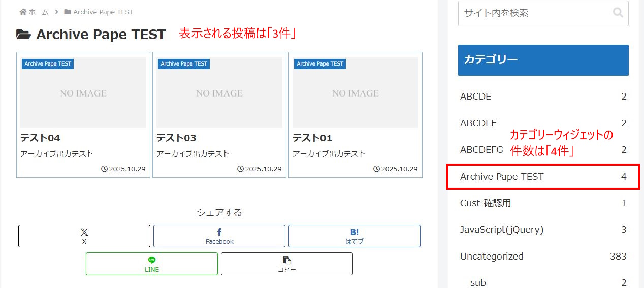This screenshot has width=644, height=288.
Task: Share via the Facebook icon button
Action: (219, 236)
